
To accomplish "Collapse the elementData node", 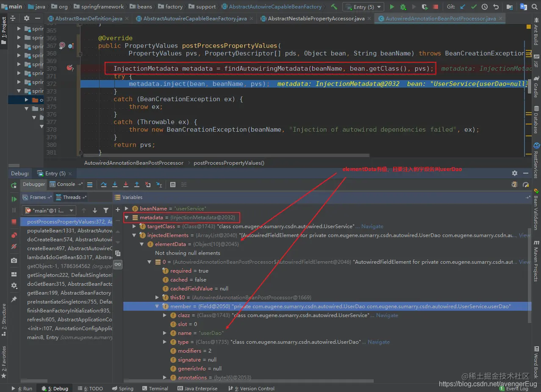I will tap(142, 244).
